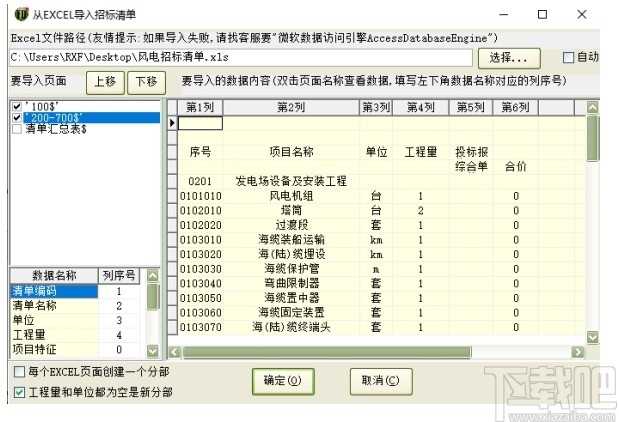The image size is (619, 422).
Task: Click right arrow of horizontal scrollbar
Action: pyautogui.click(x=578, y=352)
